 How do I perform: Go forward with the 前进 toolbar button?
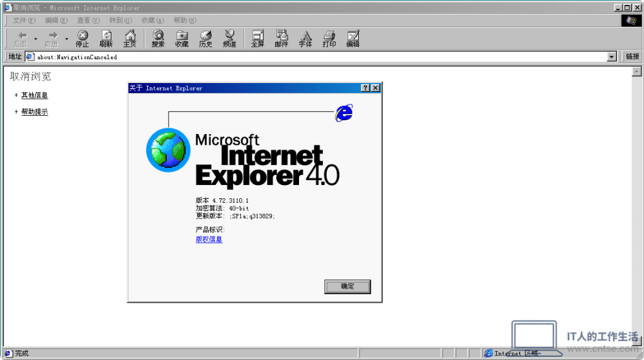coord(52,39)
